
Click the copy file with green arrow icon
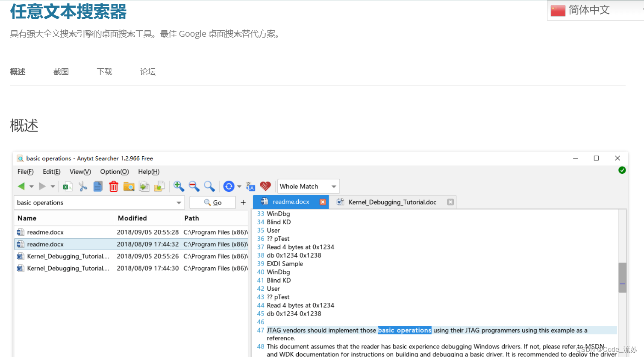144,186
